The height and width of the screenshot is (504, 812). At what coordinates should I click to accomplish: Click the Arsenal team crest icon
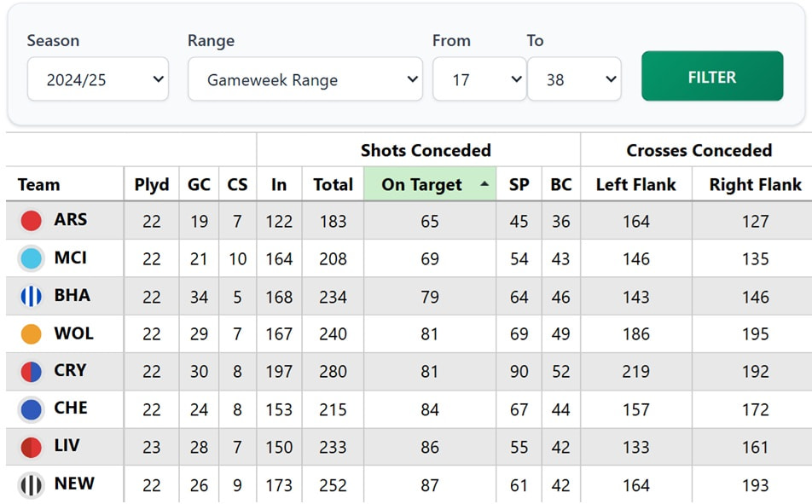pyautogui.click(x=32, y=220)
